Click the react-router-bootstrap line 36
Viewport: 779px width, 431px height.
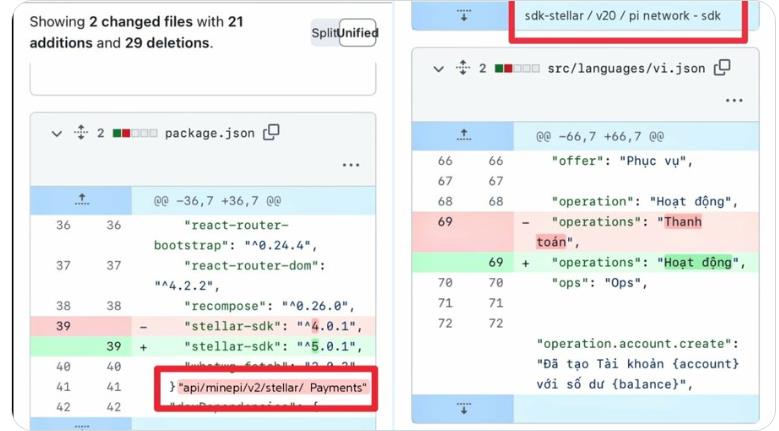pyautogui.click(x=203, y=235)
